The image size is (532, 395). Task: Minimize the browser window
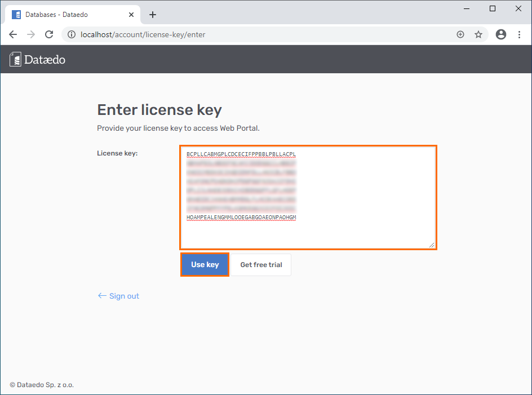click(x=467, y=8)
